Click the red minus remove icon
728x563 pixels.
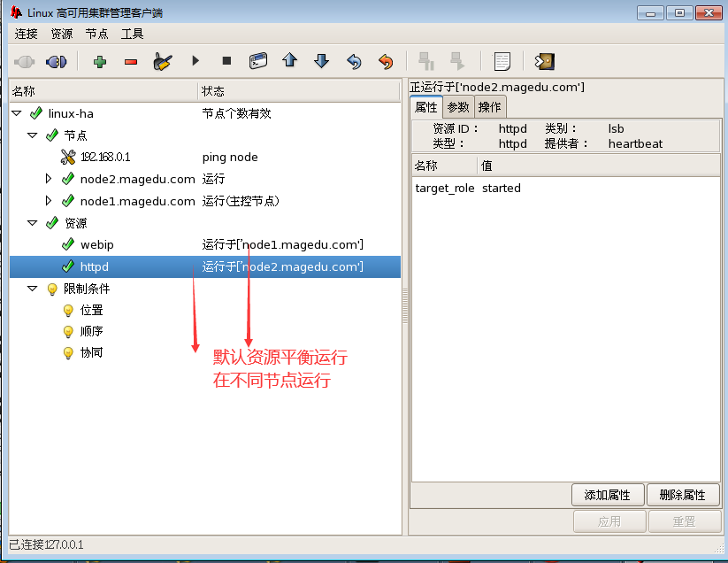pyautogui.click(x=131, y=61)
